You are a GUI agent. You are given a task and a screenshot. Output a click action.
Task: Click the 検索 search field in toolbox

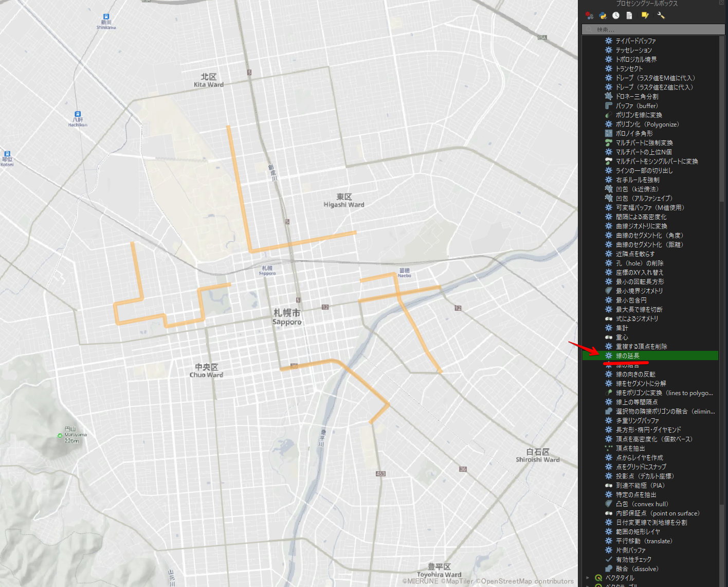[653, 29]
